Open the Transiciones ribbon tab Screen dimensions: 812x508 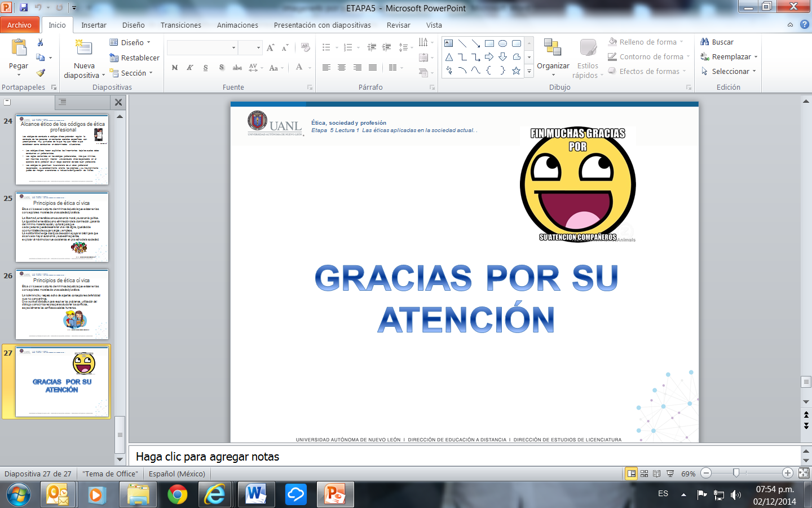pos(180,25)
